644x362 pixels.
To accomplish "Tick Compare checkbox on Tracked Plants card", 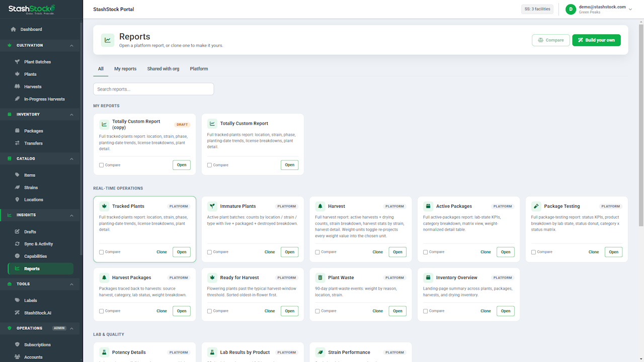I will (102, 252).
